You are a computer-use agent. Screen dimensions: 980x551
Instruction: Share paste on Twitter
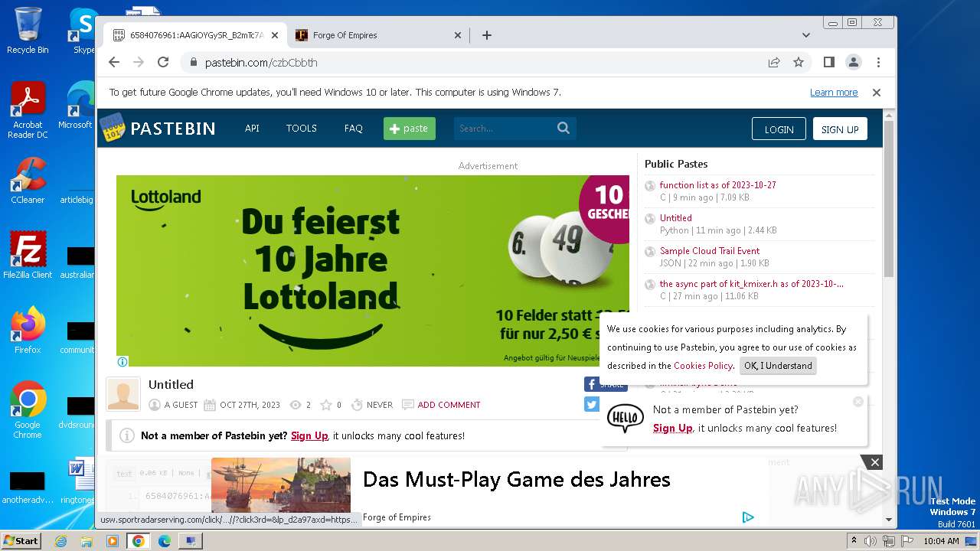point(592,405)
